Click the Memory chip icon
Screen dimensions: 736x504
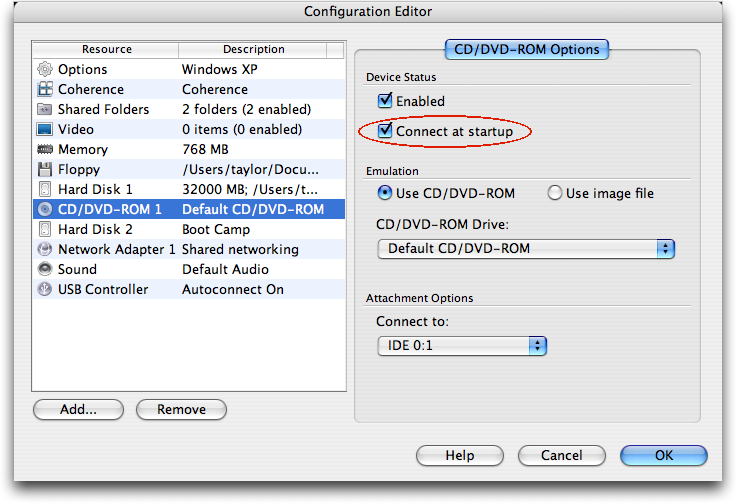(45, 150)
